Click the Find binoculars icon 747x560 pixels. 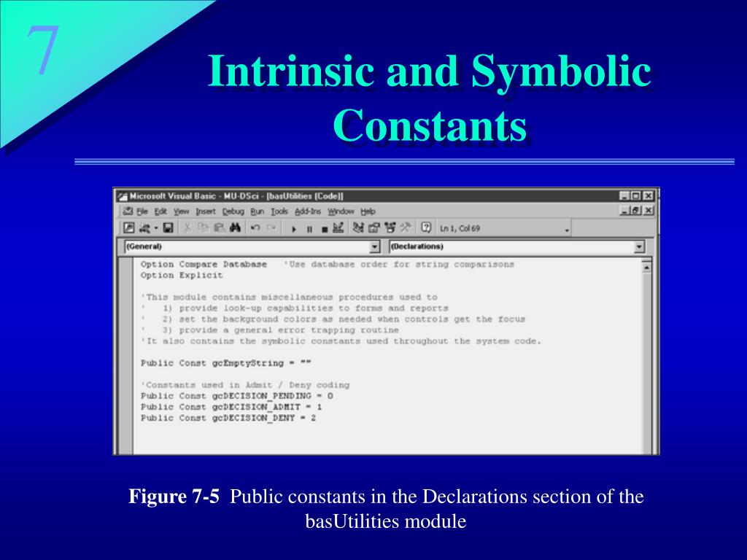(235, 228)
